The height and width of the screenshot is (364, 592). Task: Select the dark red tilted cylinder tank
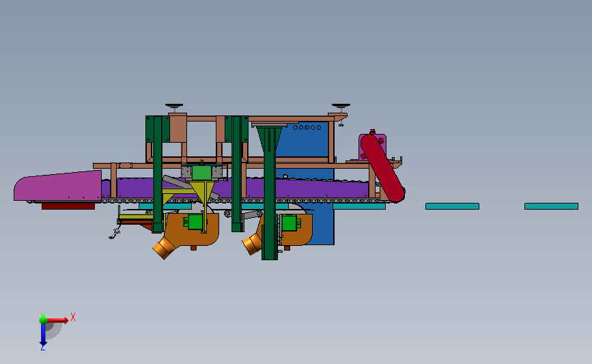click(382, 169)
